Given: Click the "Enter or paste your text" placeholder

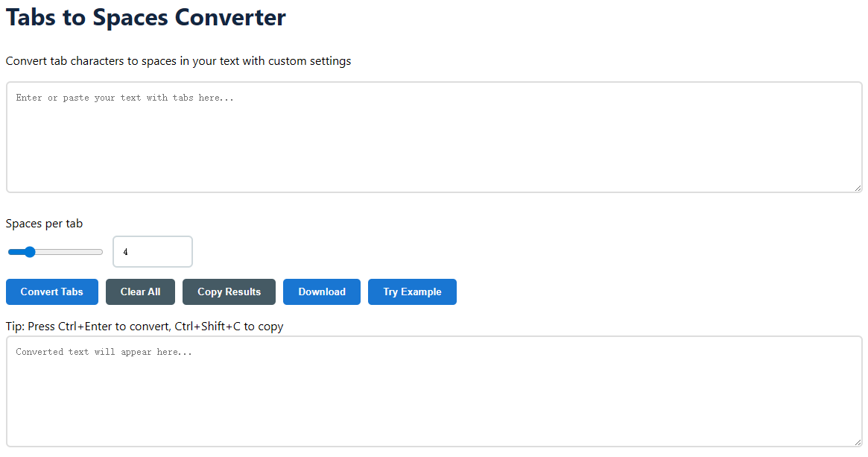Looking at the screenshot, I should [124, 98].
